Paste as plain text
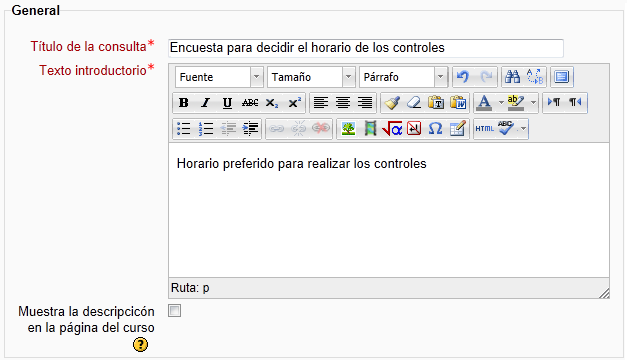This screenshot has width=627, height=360. [x=436, y=103]
